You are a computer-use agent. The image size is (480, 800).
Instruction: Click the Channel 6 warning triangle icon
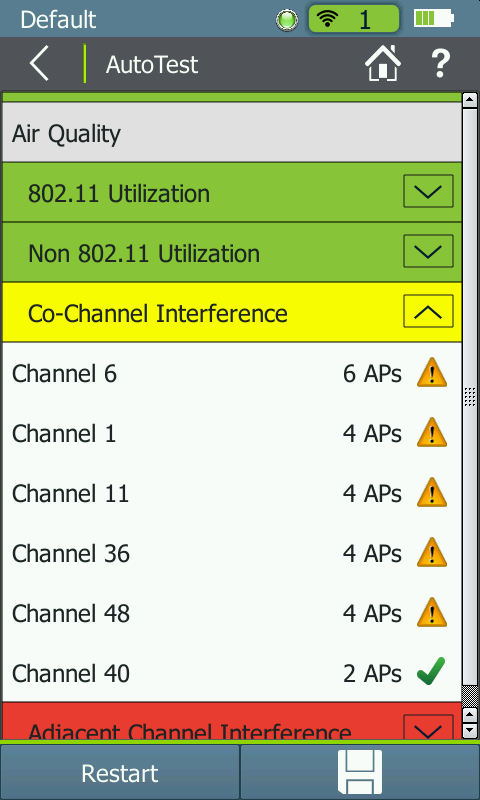(x=432, y=372)
